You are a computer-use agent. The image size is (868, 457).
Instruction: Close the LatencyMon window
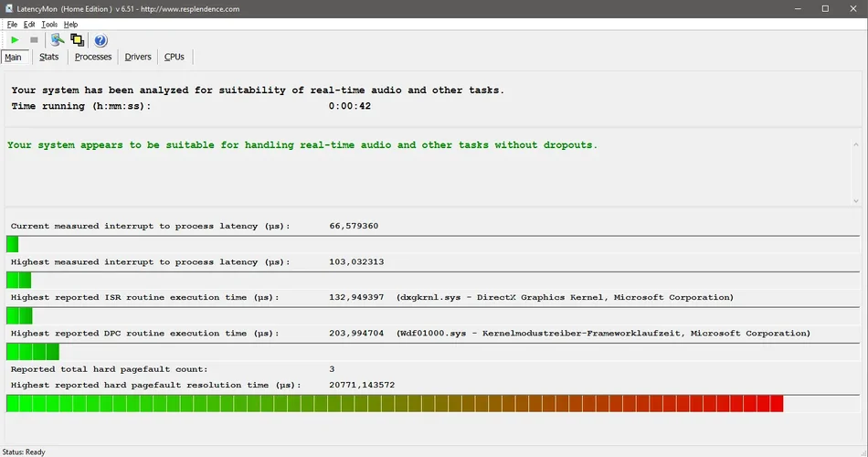pyautogui.click(x=853, y=9)
